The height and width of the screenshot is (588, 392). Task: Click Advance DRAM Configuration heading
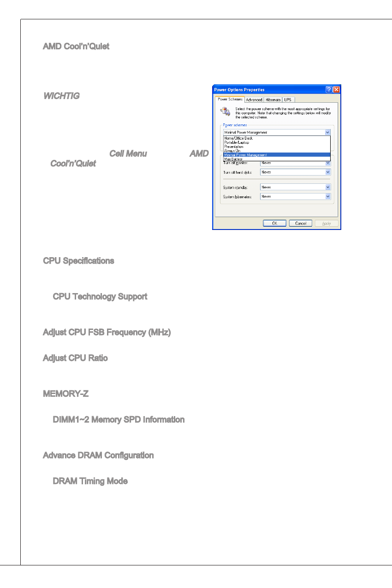coord(98,455)
